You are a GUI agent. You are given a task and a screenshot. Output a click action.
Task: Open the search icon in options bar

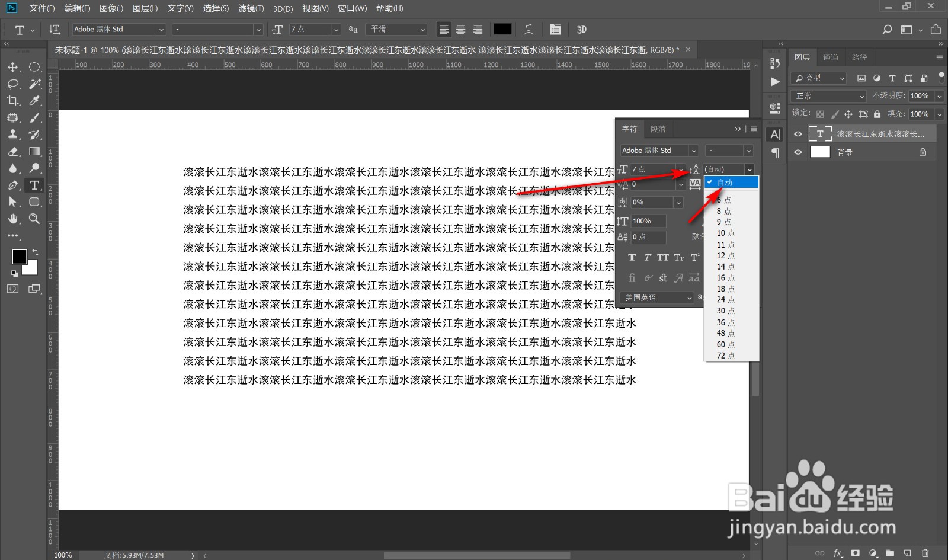(x=887, y=29)
